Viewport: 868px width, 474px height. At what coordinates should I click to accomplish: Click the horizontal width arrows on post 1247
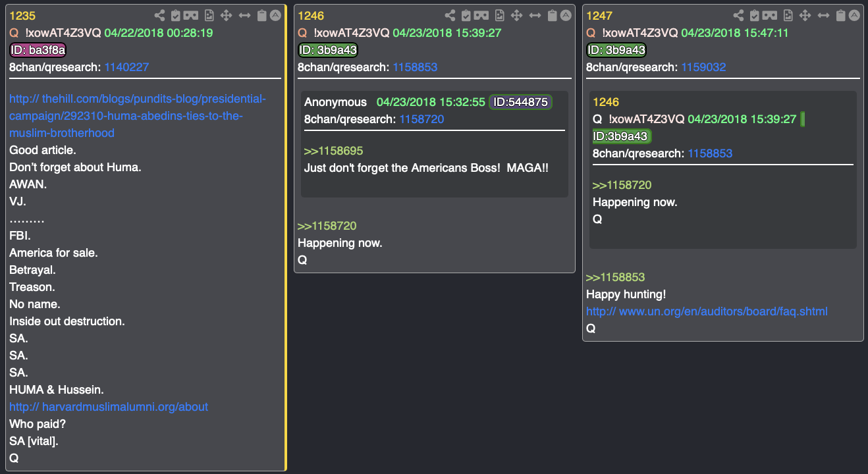(824, 15)
